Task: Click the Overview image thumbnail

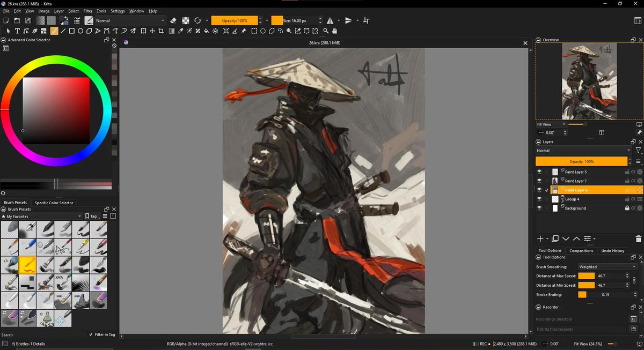Action: tap(589, 81)
